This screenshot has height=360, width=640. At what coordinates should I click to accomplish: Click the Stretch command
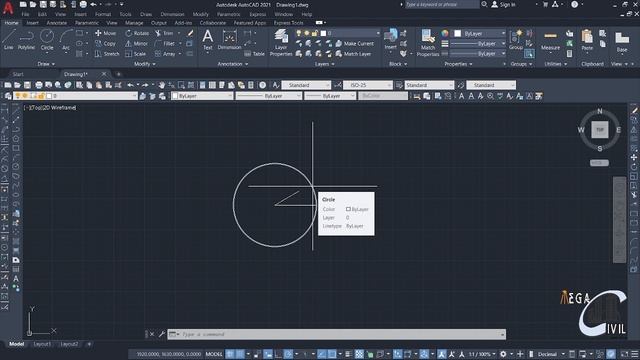pos(107,53)
